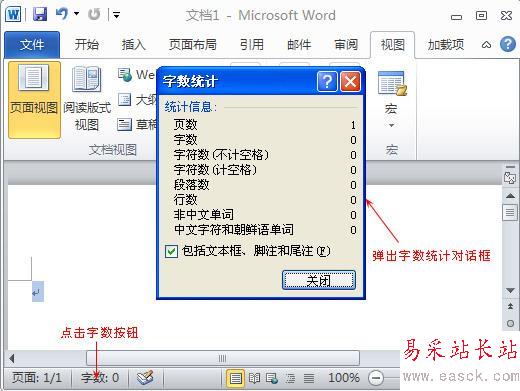Click vertical scrollbar down arrow
The width and height of the screenshot is (520, 391).
tap(510, 291)
